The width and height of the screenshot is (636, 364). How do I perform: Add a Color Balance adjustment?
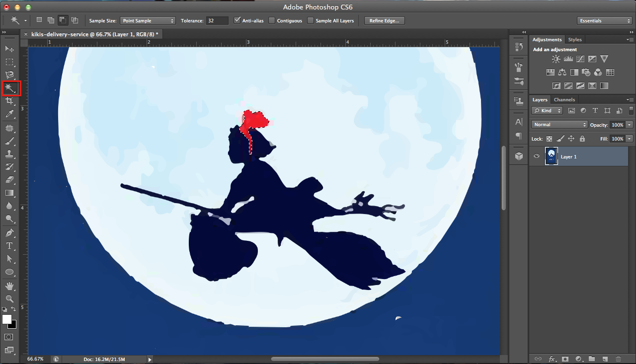[x=562, y=73]
